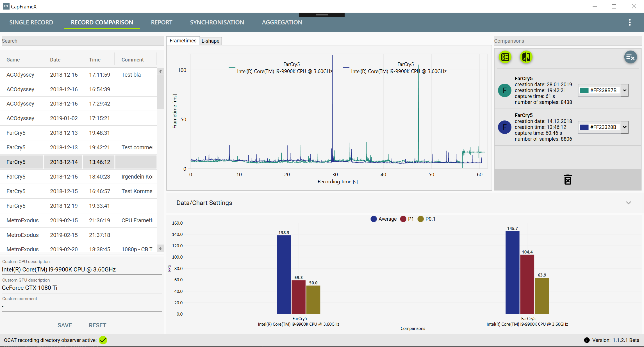Open the AGGREGATION tab
The width and height of the screenshot is (644, 347).
pos(282,22)
